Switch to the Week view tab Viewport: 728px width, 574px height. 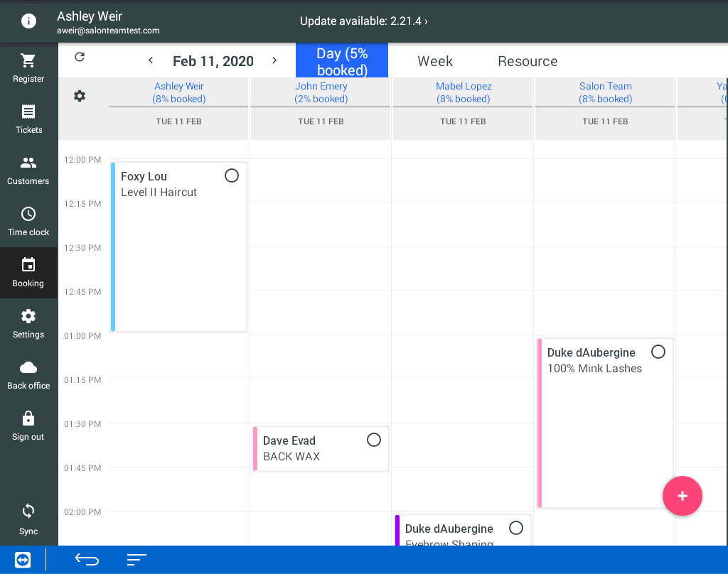coord(435,61)
